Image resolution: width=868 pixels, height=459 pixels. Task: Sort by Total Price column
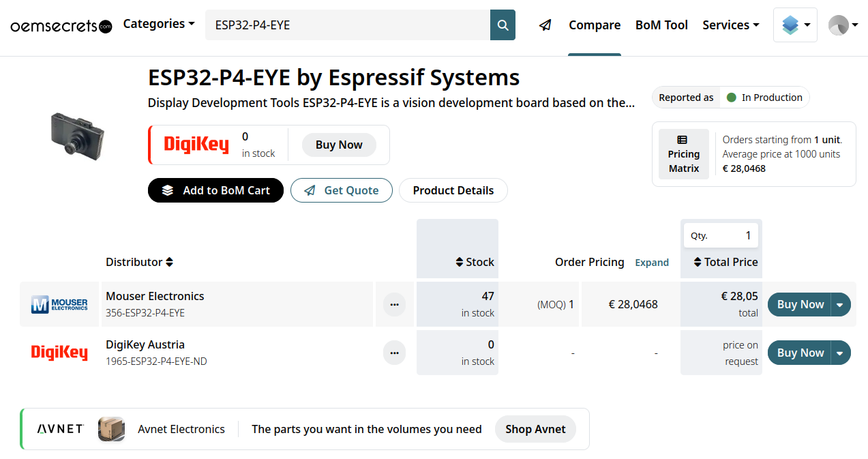(x=725, y=262)
